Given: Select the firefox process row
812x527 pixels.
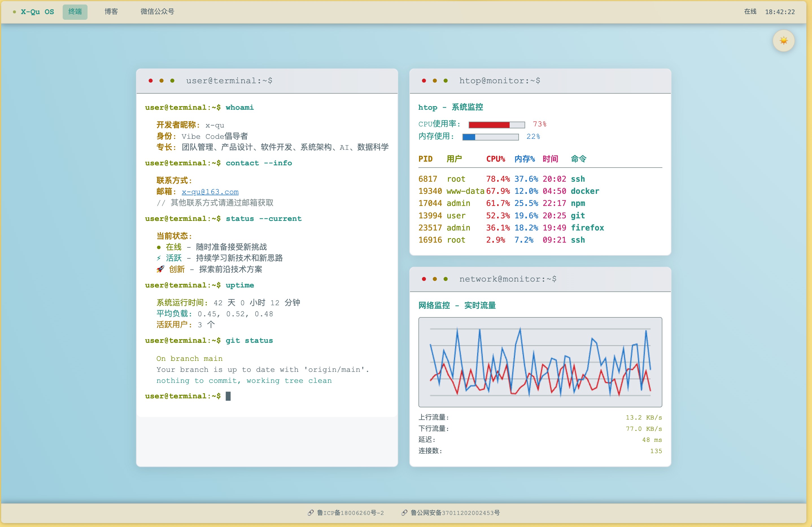Looking at the screenshot, I should (540, 228).
